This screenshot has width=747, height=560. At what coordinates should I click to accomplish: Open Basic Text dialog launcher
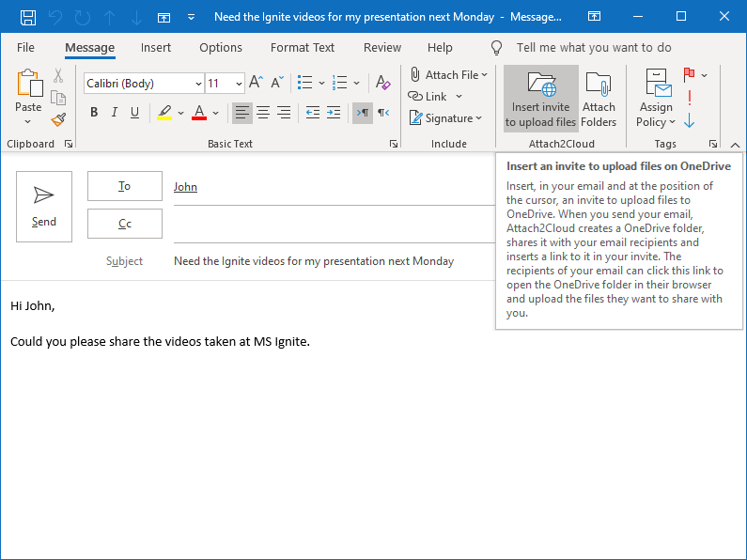[394, 144]
